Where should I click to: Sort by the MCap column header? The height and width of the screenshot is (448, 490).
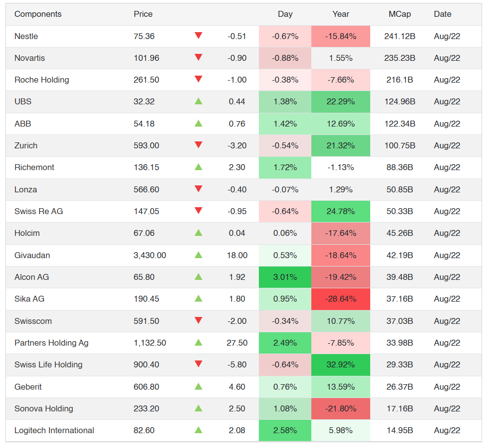pos(400,14)
